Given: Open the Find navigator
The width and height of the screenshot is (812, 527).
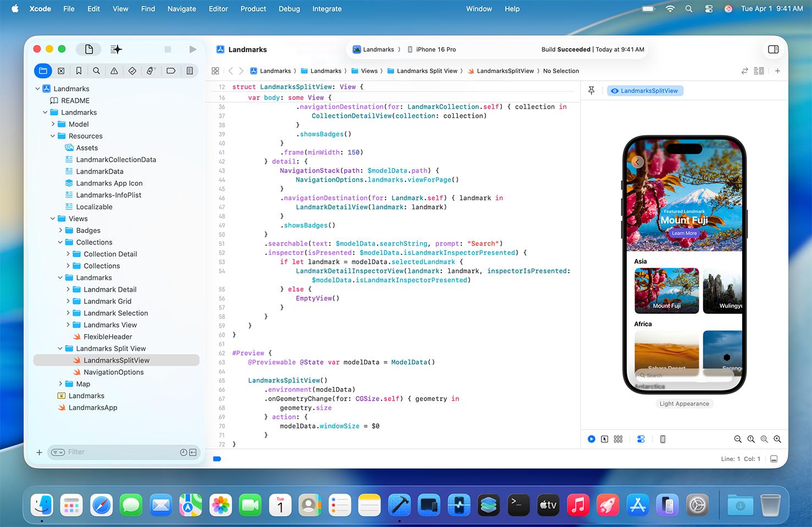Looking at the screenshot, I should 96,71.
